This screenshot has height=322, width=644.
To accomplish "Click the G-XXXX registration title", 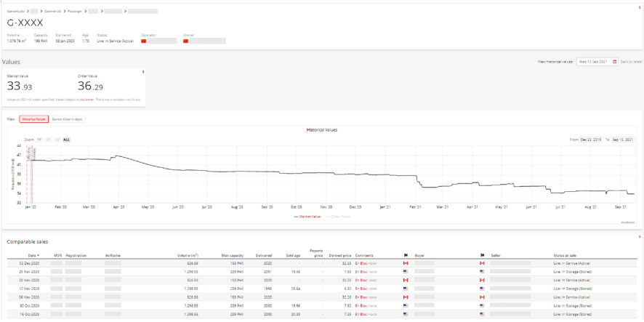I will 25,23.
